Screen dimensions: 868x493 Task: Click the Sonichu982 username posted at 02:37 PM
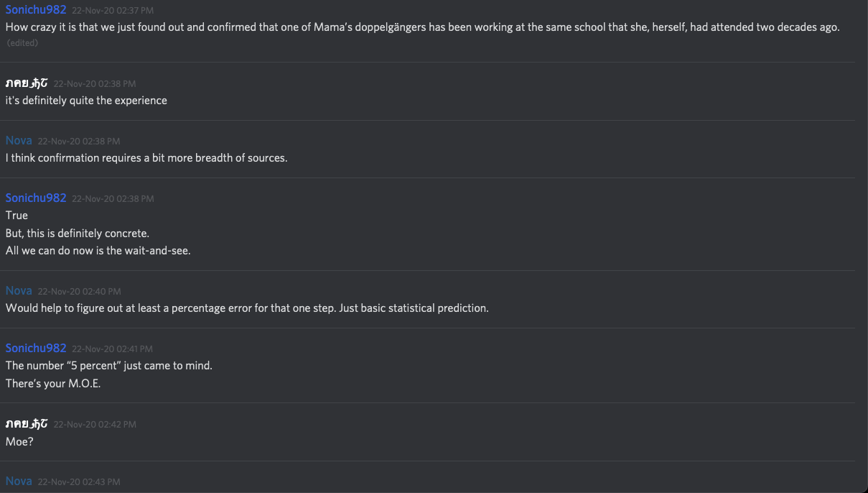point(36,10)
